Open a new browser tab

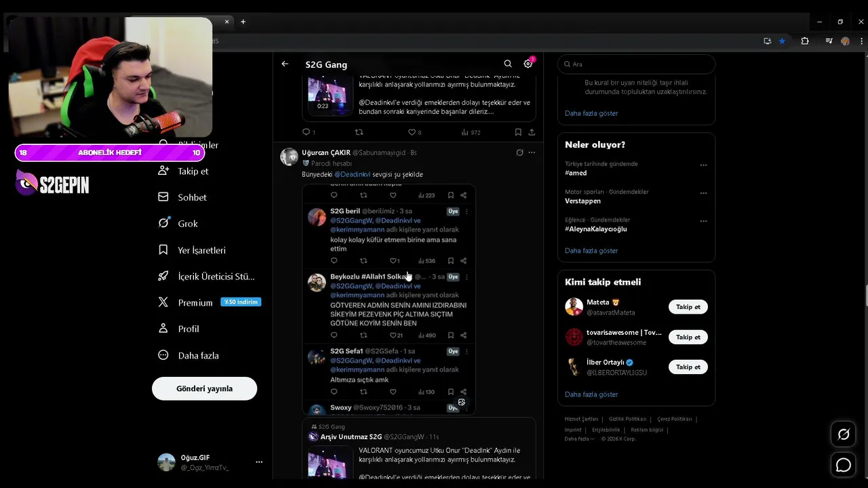click(x=243, y=22)
